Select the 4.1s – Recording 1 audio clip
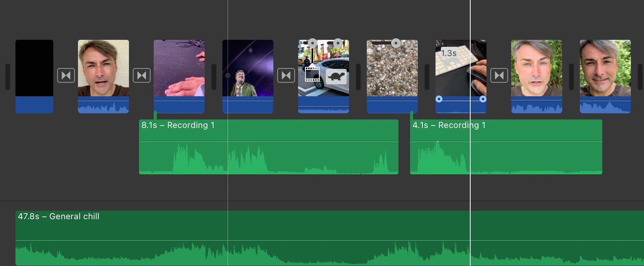The width and height of the screenshot is (644, 266). coord(506,147)
